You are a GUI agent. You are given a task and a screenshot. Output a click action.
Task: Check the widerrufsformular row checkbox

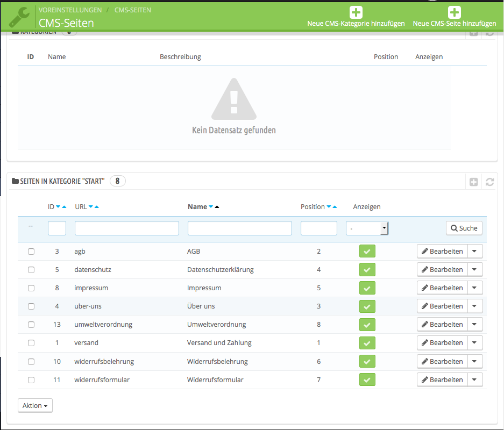pyautogui.click(x=31, y=380)
